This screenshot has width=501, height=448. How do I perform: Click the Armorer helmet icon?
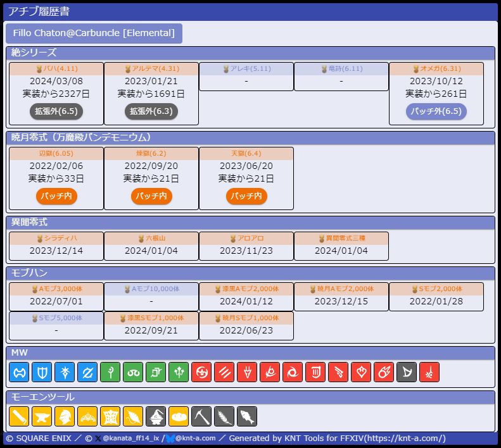click(65, 416)
